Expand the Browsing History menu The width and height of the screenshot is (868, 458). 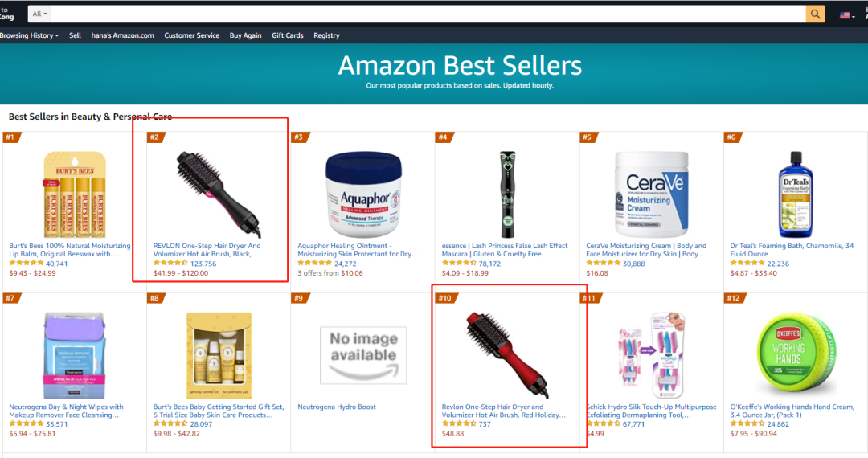(x=29, y=35)
